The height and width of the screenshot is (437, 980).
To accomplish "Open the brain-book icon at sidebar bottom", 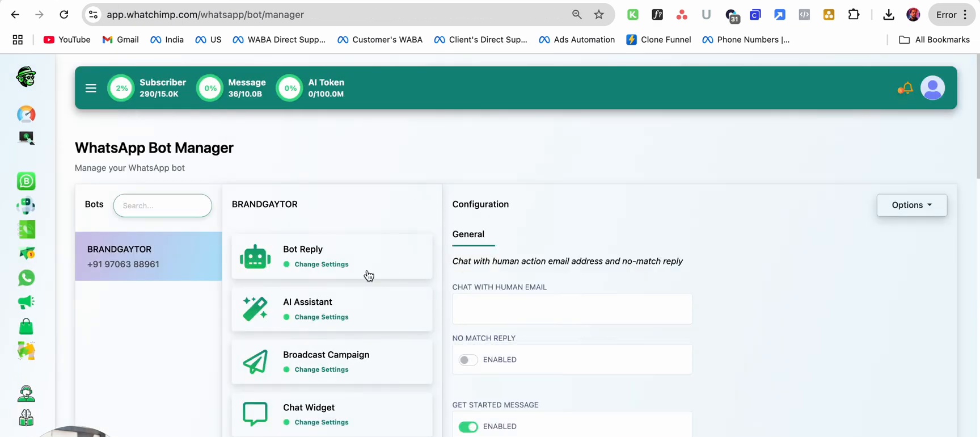I will 26,418.
